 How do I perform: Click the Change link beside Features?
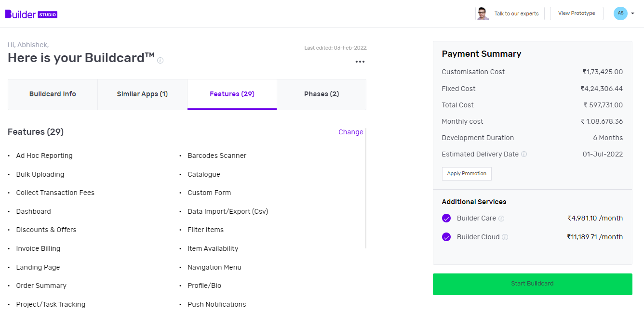pyautogui.click(x=350, y=131)
